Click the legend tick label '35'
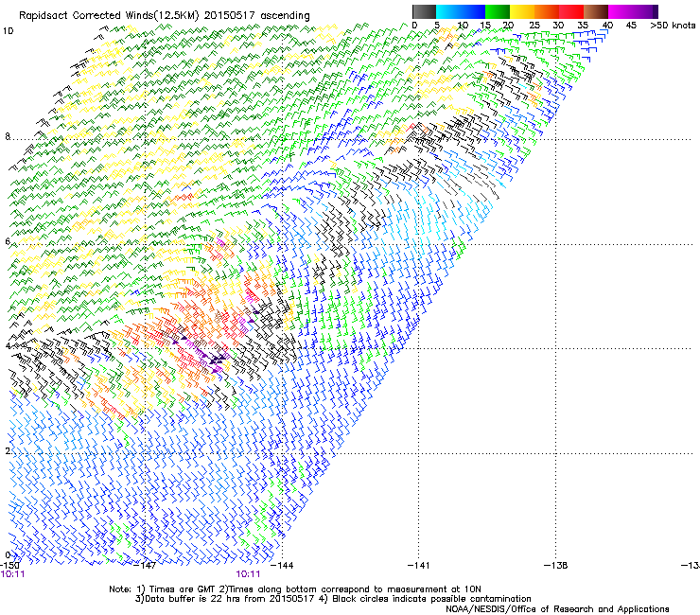700x615 pixels. click(x=583, y=26)
